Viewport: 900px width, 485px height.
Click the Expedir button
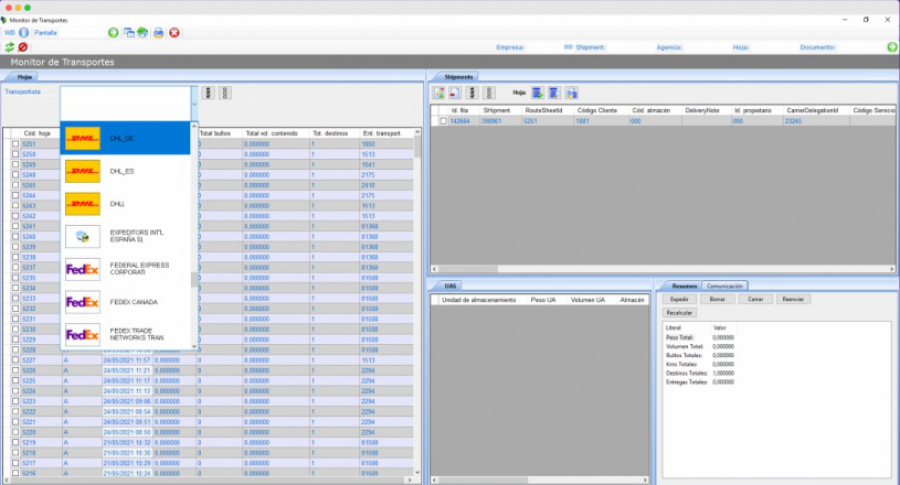click(680, 299)
